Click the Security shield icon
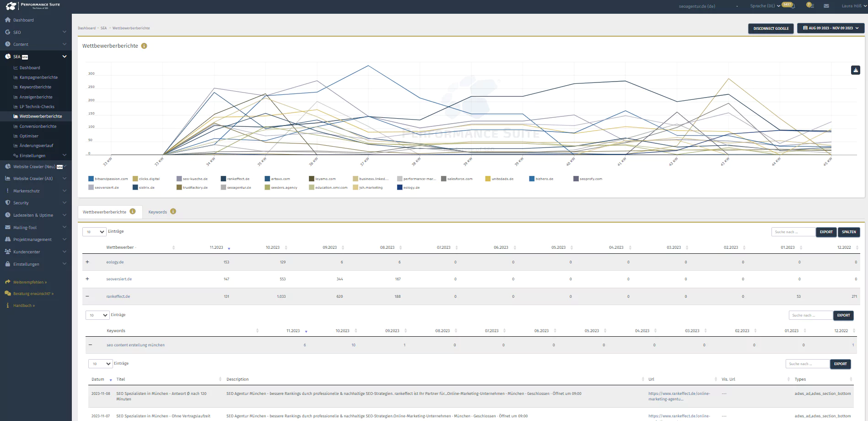Screen dimensions: 868x421 point(8,203)
